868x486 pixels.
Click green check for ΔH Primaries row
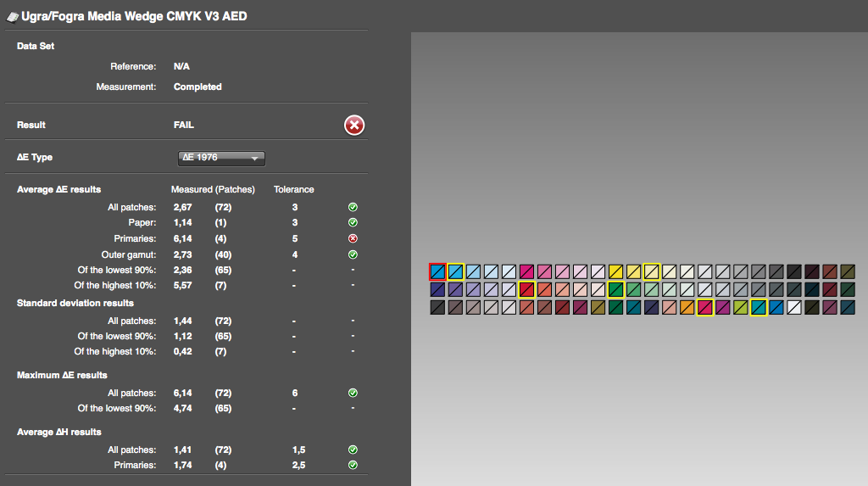click(353, 465)
